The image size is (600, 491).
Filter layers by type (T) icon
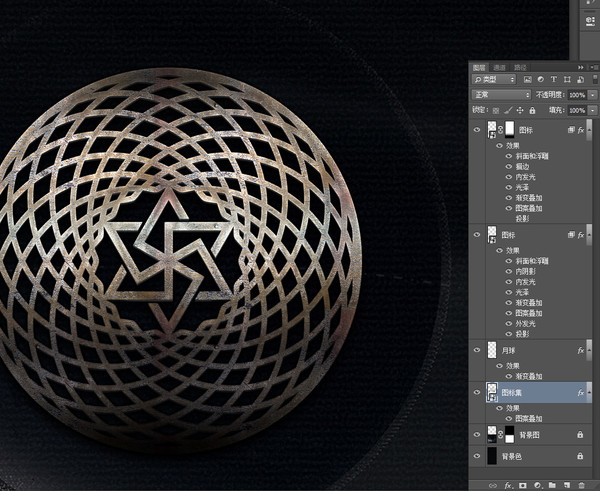(x=554, y=79)
